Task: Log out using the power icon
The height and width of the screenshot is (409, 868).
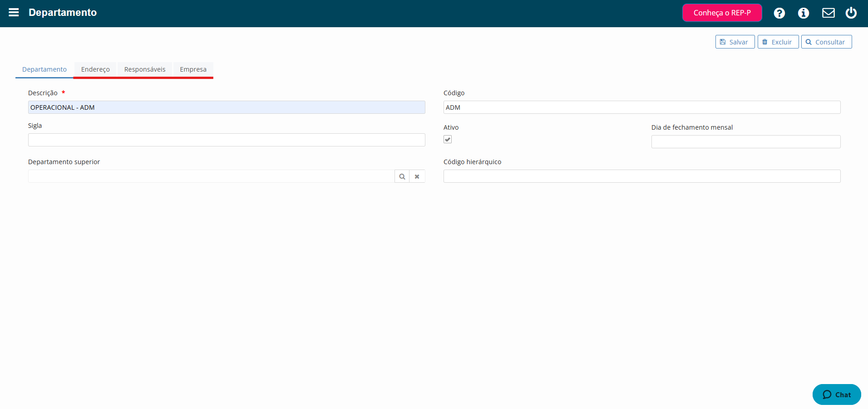Action: pos(851,13)
